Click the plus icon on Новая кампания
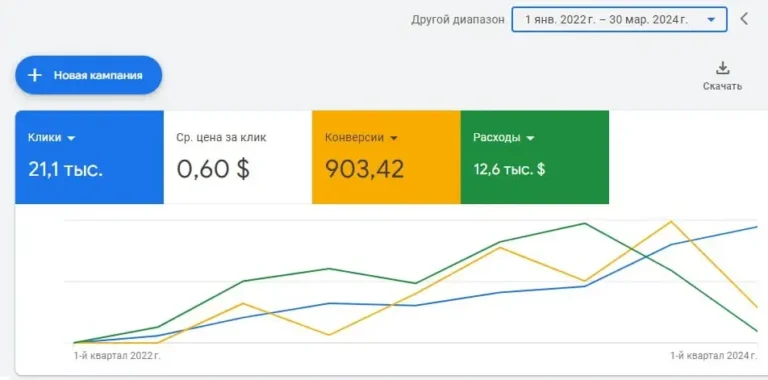This screenshot has height=380, width=768. (x=34, y=75)
